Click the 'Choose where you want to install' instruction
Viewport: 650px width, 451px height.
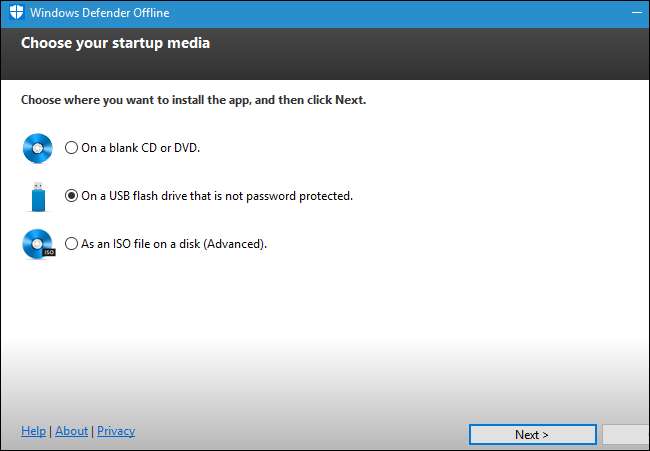click(x=193, y=100)
